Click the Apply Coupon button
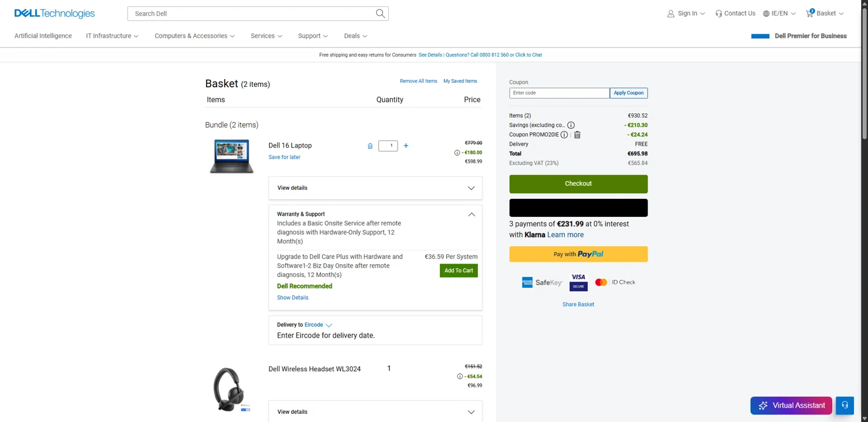This screenshot has width=868, height=422. pos(628,93)
